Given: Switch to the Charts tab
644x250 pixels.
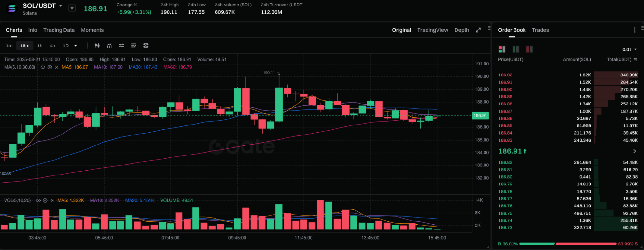Looking at the screenshot, I should 14,30.
